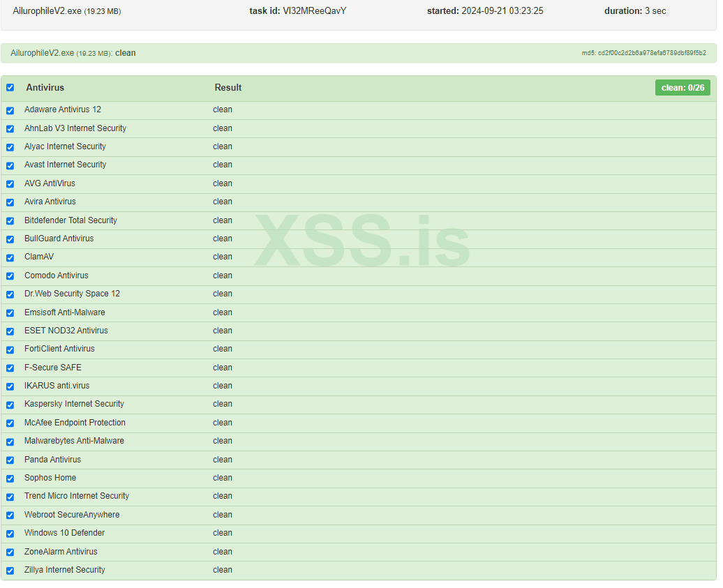Uncheck the select-all Antivirus header checkbox

pos(10,88)
